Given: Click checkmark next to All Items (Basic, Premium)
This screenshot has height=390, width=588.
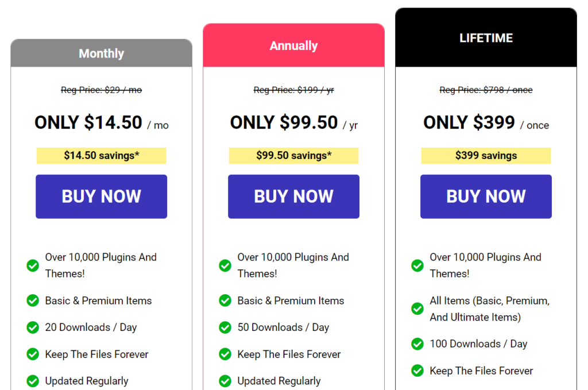Looking at the screenshot, I should point(417,309).
